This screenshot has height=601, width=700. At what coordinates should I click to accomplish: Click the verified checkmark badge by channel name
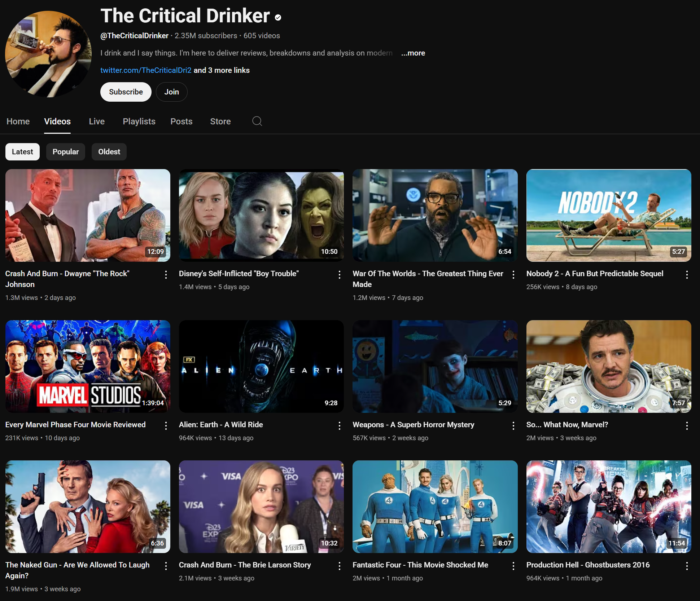click(278, 17)
